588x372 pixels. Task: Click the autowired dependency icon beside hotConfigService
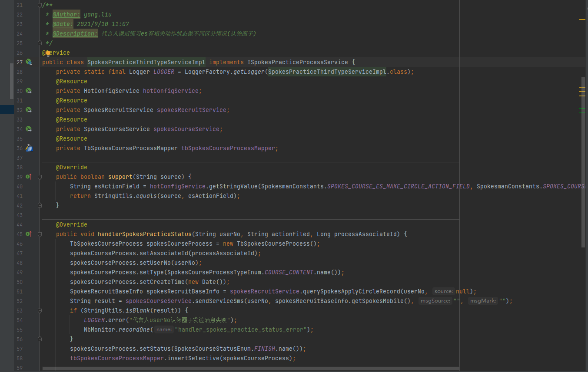coord(29,91)
